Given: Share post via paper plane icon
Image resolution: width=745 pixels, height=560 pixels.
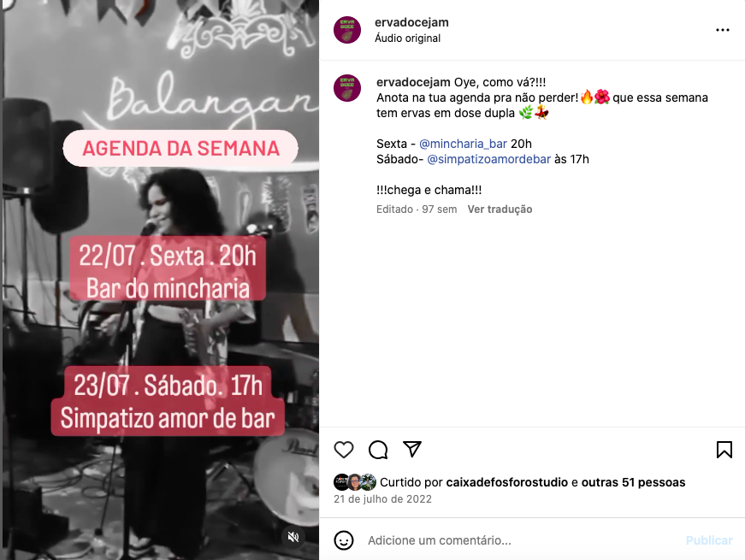Looking at the screenshot, I should pos(412,449).
